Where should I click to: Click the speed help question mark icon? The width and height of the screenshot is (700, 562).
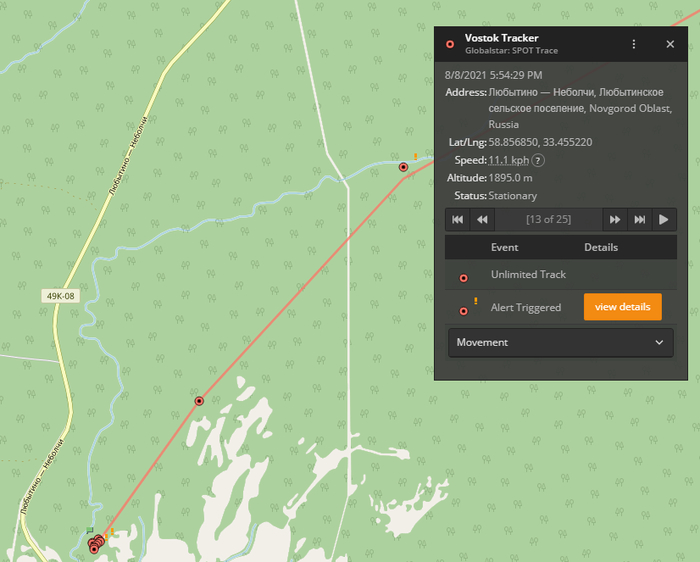(x=538, y=160)
